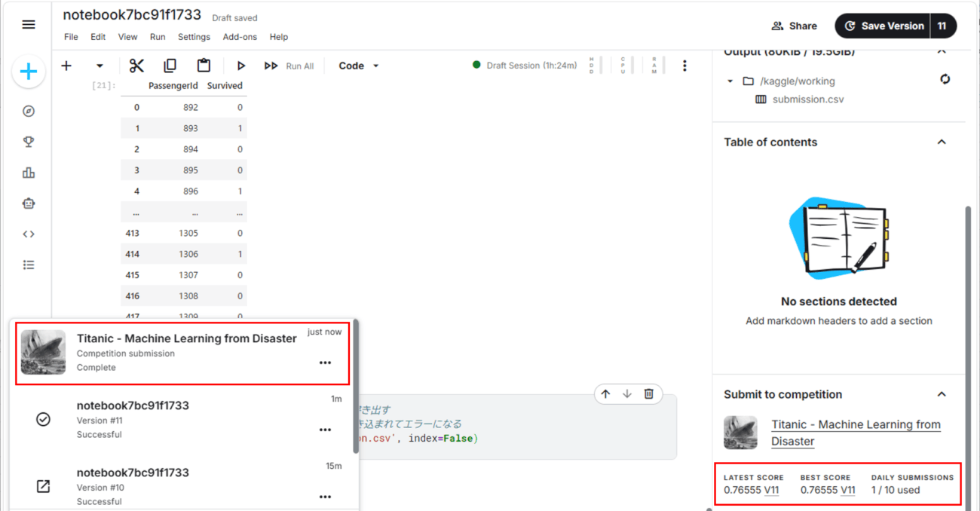Open the robot Models icon in sidebar

[29, 203]
